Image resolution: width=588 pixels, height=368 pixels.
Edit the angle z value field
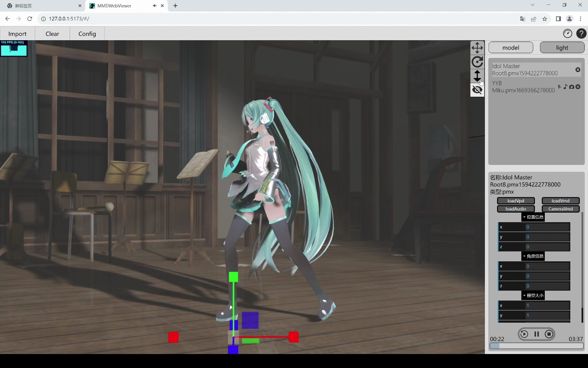click(x=547, y=286)
